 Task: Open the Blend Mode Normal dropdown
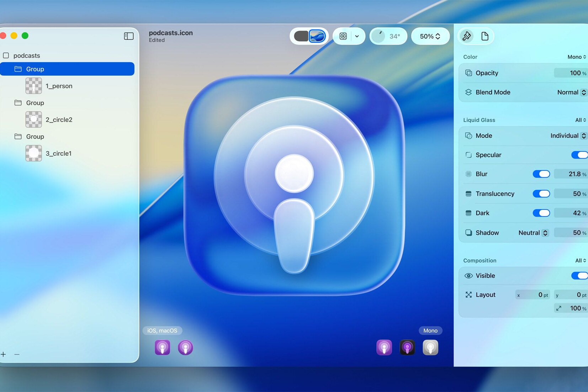571,92
